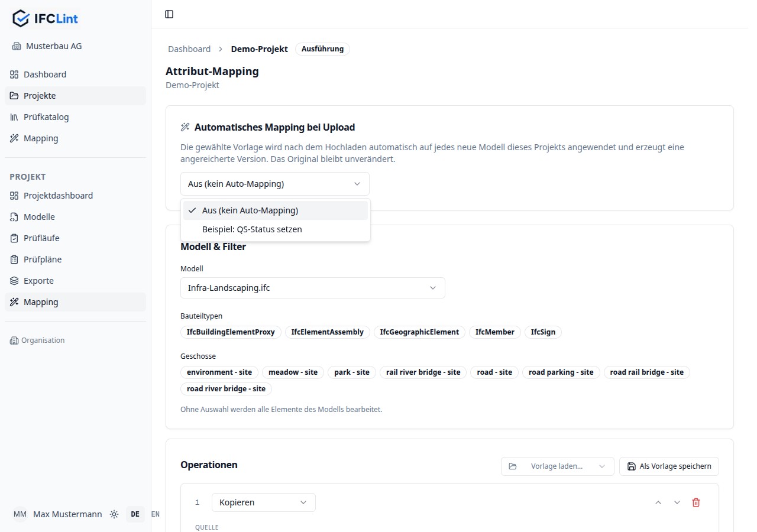Toggle road river bridge - site chip
The height and width of the screenshot is (532, 757).
[227, 389]
